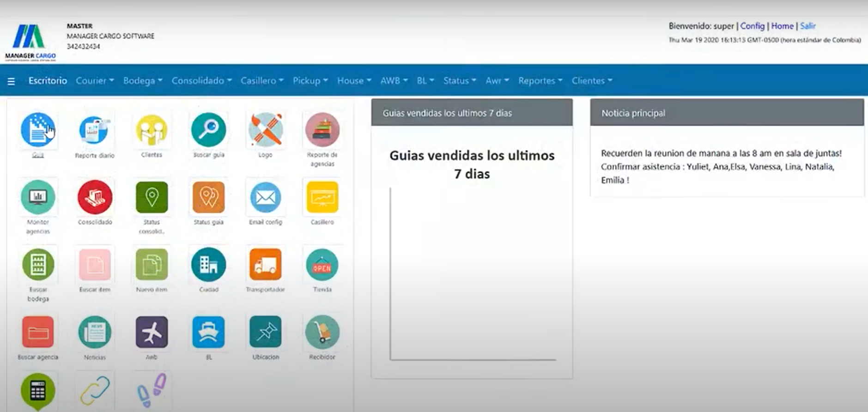The height and width of the screenshot is (412, 868).
Task: Click the chain link icon
Action: click(x=95, y=391)
